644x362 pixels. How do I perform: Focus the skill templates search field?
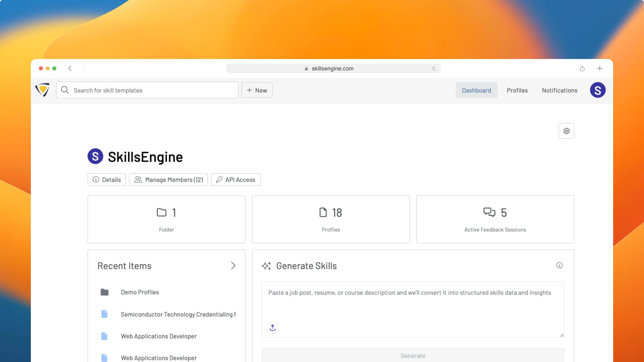[148, 90]
